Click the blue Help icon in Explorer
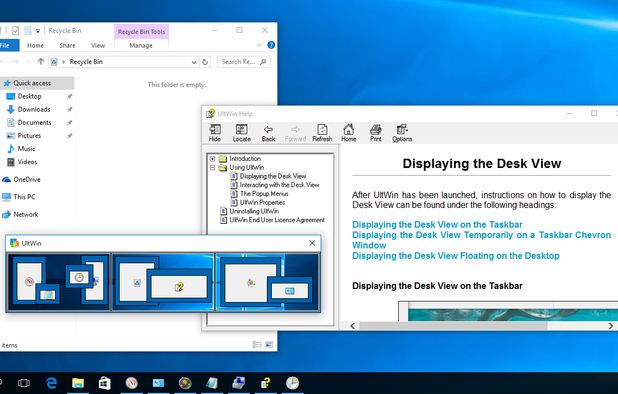The image size is (618, 394). point(271,45)
